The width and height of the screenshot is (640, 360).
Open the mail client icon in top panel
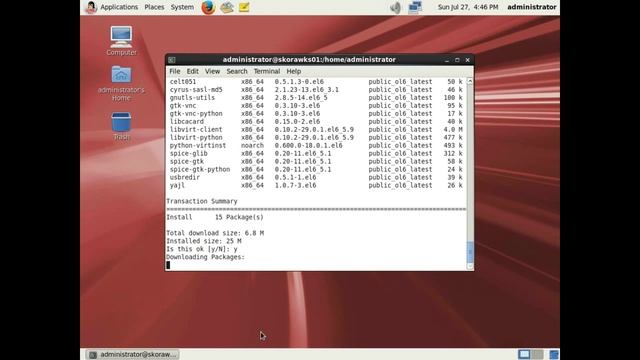(227, 7)
